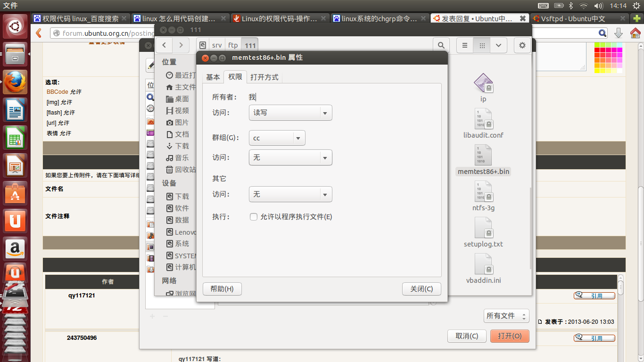Screen dimensions: 644x362
Task: Open Amazon launcher icon
Action: point(16,249)
